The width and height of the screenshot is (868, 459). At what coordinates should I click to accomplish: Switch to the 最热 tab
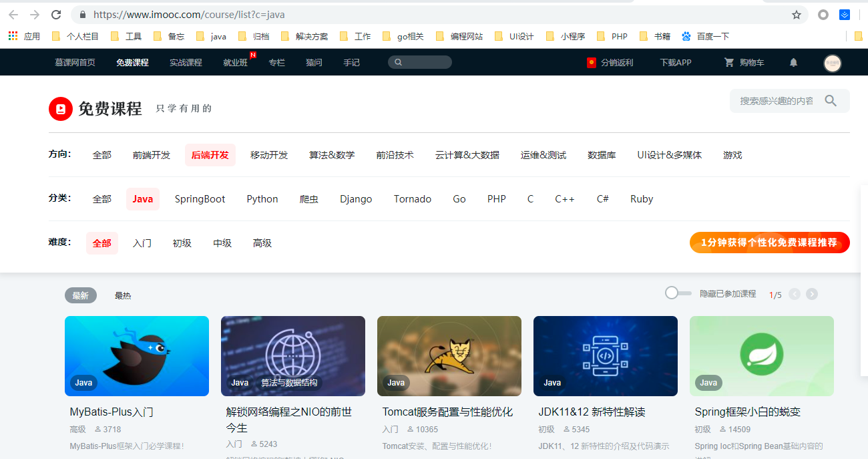click(x=123, y=295)
